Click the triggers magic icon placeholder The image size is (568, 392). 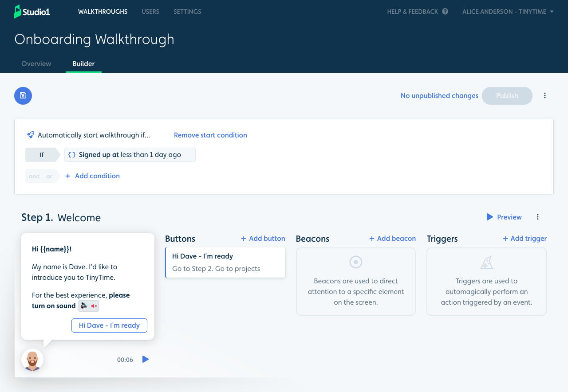487,262
